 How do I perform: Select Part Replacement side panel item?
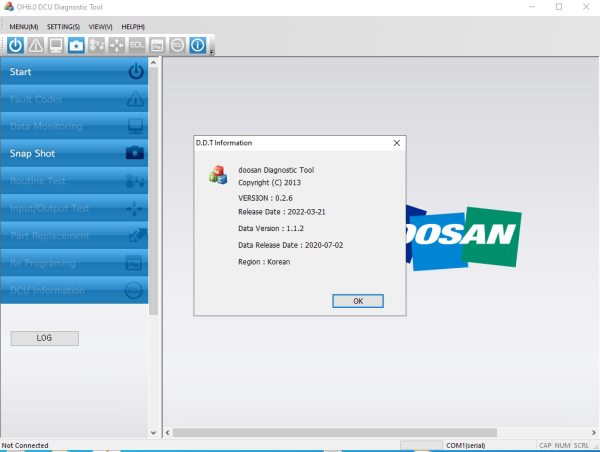tap(74, 235)
